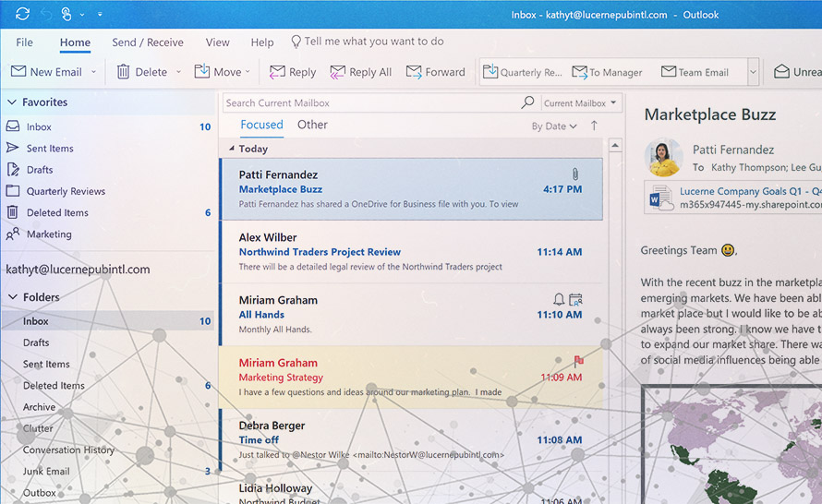
Task: Click Patti Fernandez profile photo in reading pane
Action: [x=663, y=157]
